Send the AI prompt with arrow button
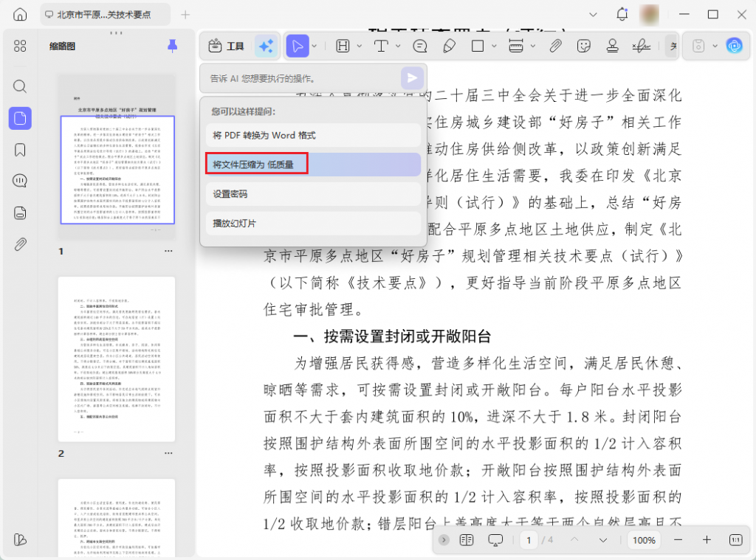This screenshot has height=560, width=756. coord(411,77)
